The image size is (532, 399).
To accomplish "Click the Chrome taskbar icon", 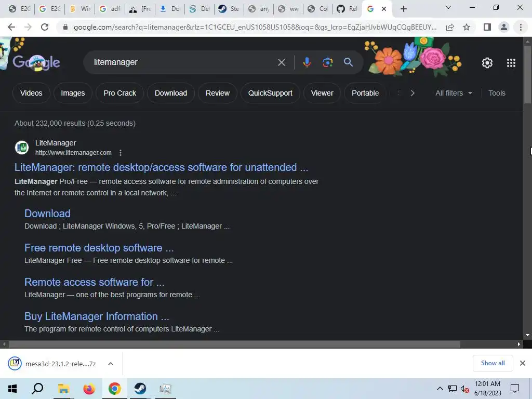I will pyautogui.click(x=115, y=389).
